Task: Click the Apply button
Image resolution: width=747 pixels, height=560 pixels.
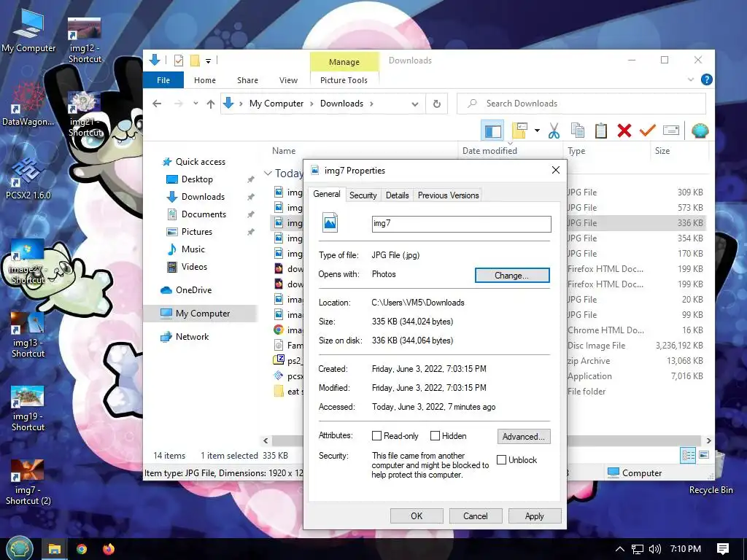Action: tap(535, 516)
